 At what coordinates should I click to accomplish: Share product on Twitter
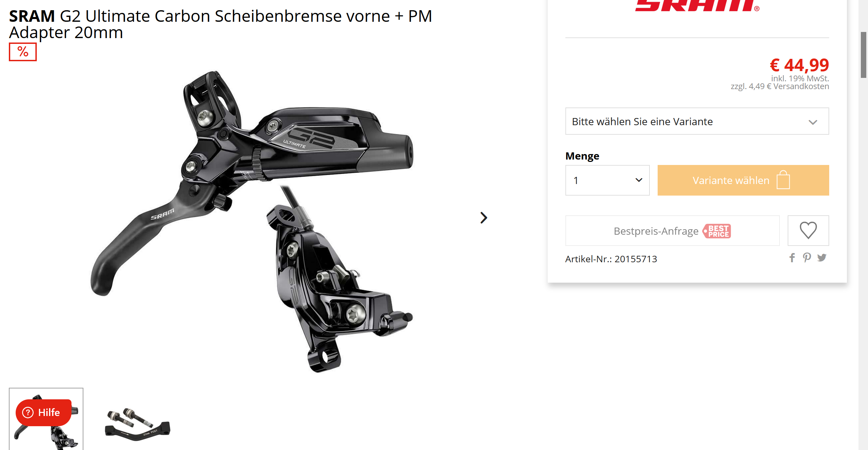(822, 258)
